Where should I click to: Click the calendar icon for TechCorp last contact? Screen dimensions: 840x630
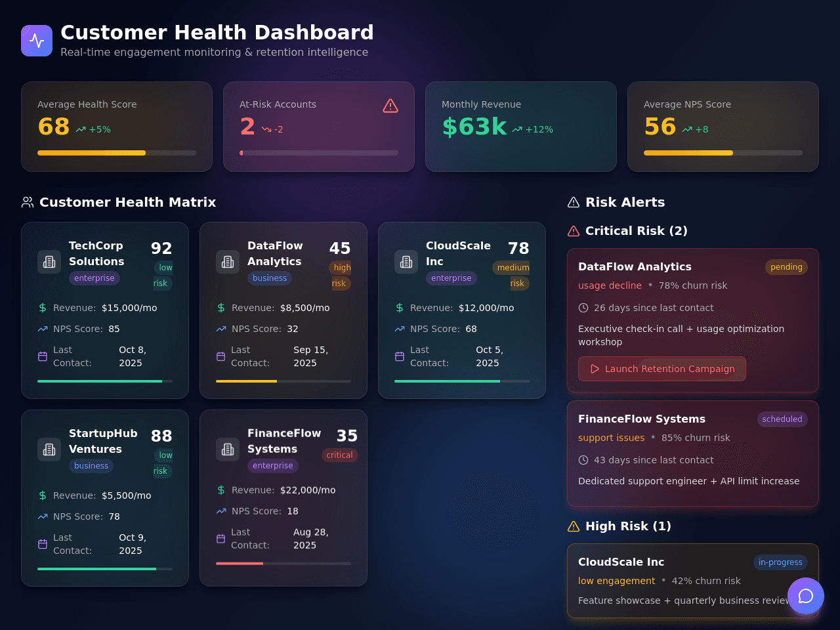(43, 356)
